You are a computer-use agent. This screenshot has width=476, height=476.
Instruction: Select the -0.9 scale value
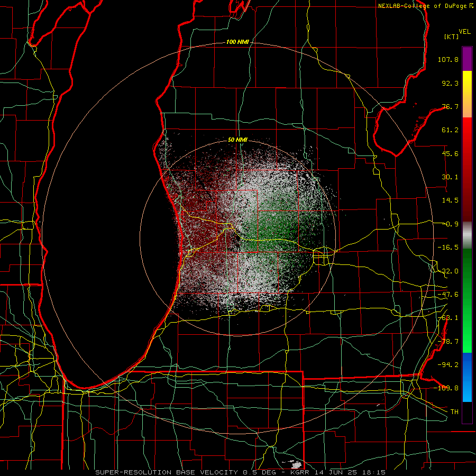[450, 224]
